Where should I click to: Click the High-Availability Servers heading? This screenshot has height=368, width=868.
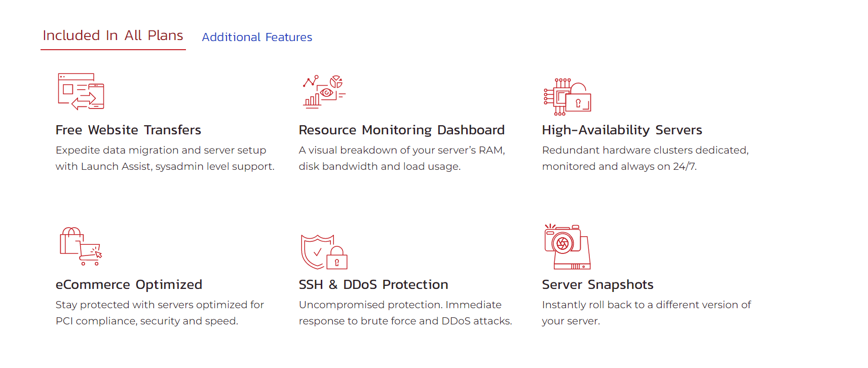tap(622, 130)
